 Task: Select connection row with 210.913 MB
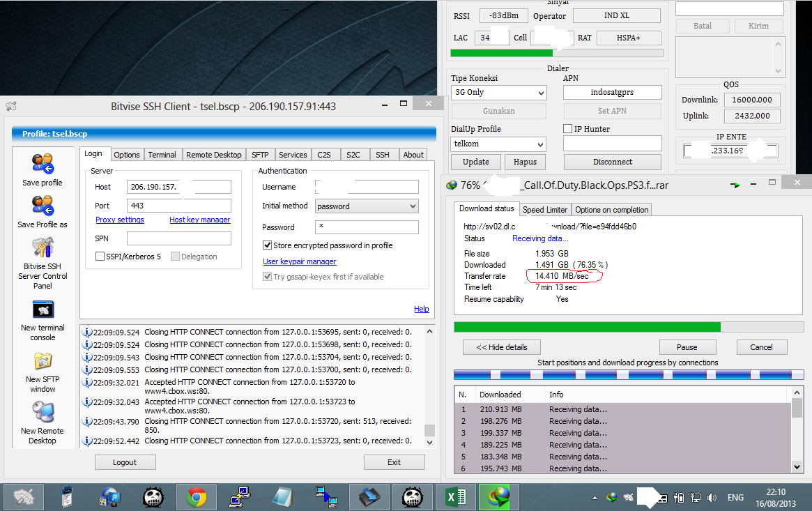[x=623, y=409]
